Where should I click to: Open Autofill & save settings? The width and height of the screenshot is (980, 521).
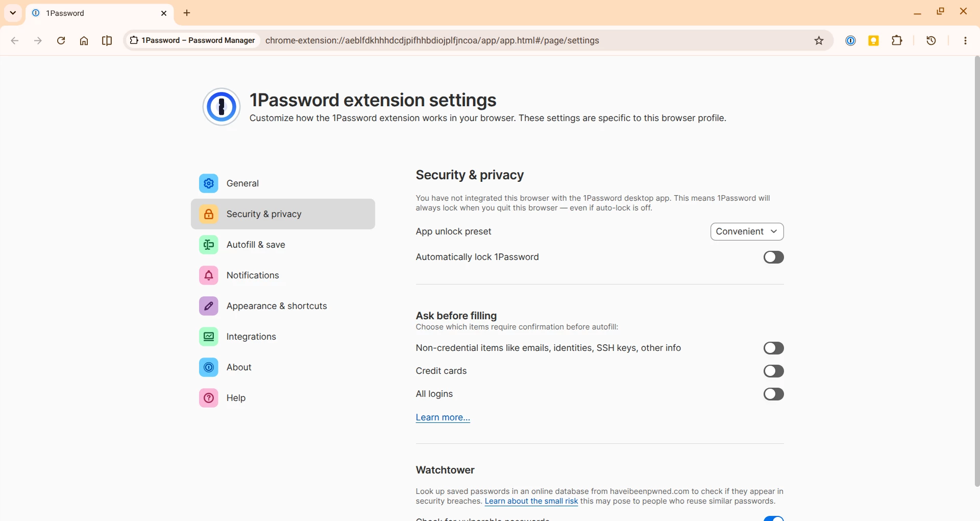click(x=283, y=245)
